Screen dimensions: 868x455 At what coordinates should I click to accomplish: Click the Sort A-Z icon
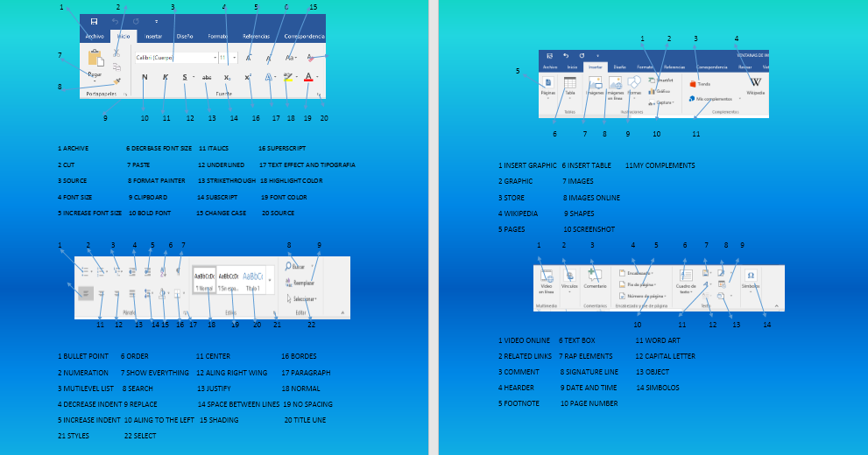pos(163,271)
